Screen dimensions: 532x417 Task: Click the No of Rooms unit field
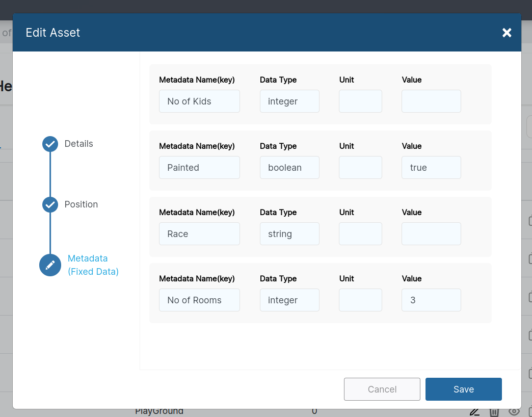[x=360, y=300]
